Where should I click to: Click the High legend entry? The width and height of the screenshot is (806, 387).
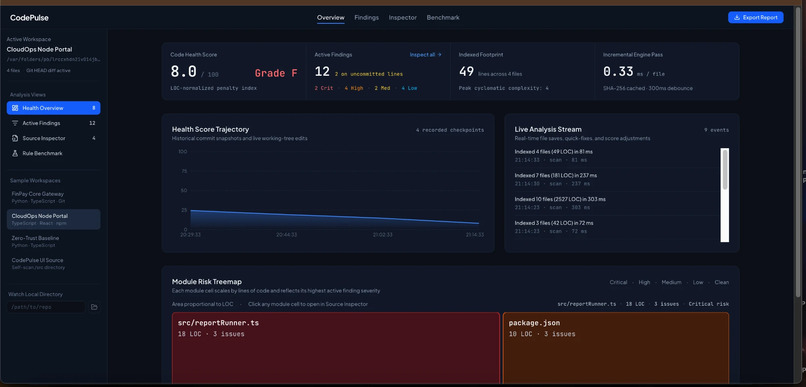tap(644, 282)
